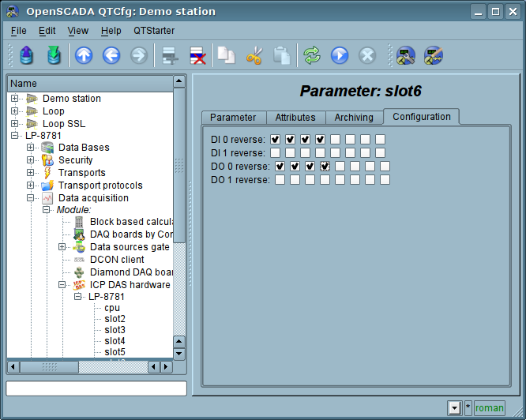Screen dimensions: 526x420
Task: Expand the Demo station tree node
Action: (15, 99)
